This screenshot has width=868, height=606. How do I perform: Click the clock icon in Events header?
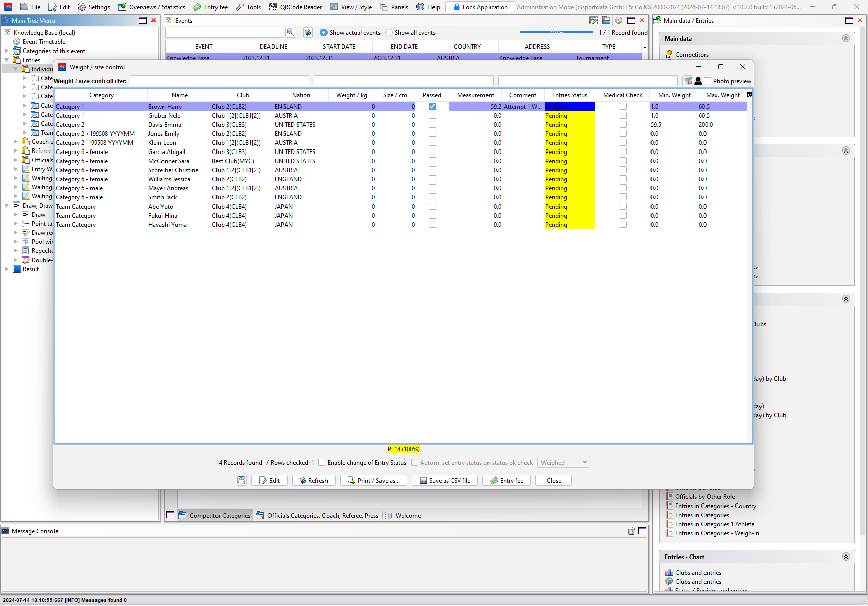click(x=619, y=20)
